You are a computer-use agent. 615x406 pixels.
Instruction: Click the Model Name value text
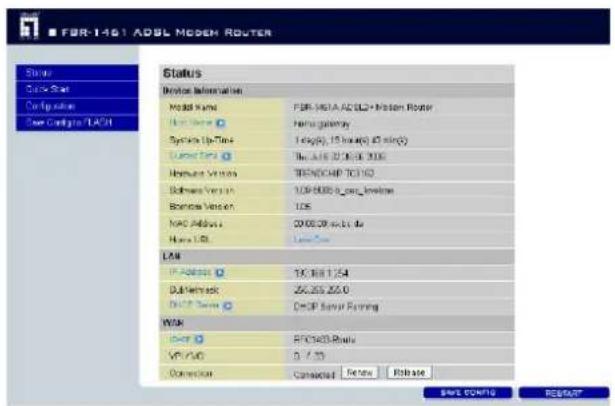click(363, 107)
